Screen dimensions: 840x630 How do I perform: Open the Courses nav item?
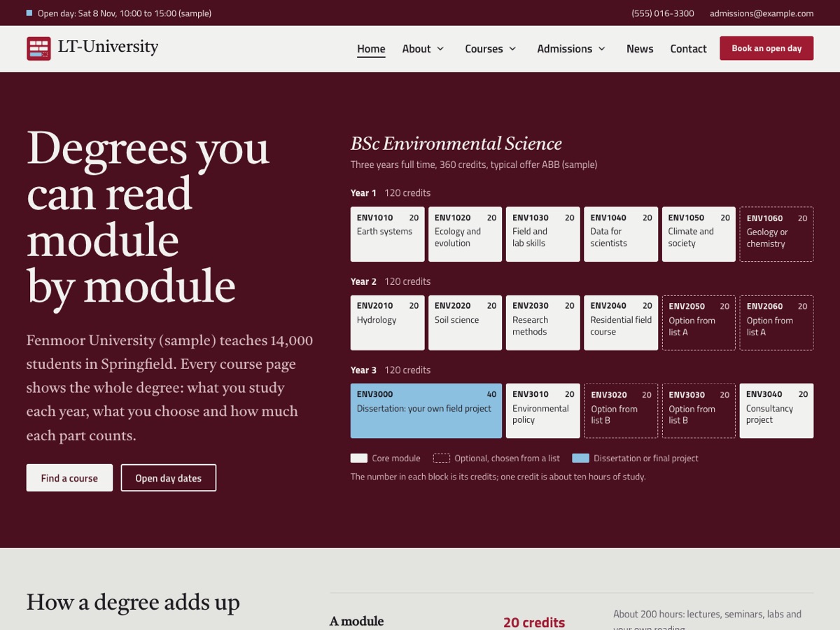click(x=484, y=48)
